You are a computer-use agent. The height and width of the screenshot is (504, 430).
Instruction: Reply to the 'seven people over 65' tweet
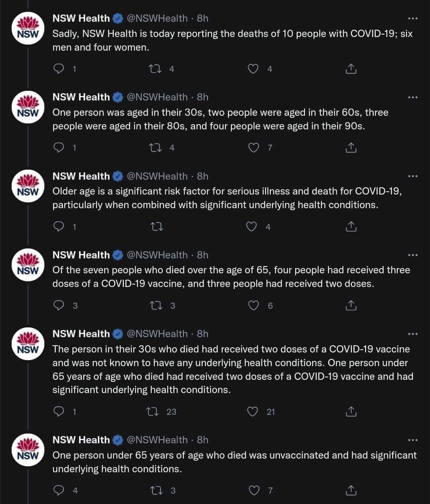59,305
